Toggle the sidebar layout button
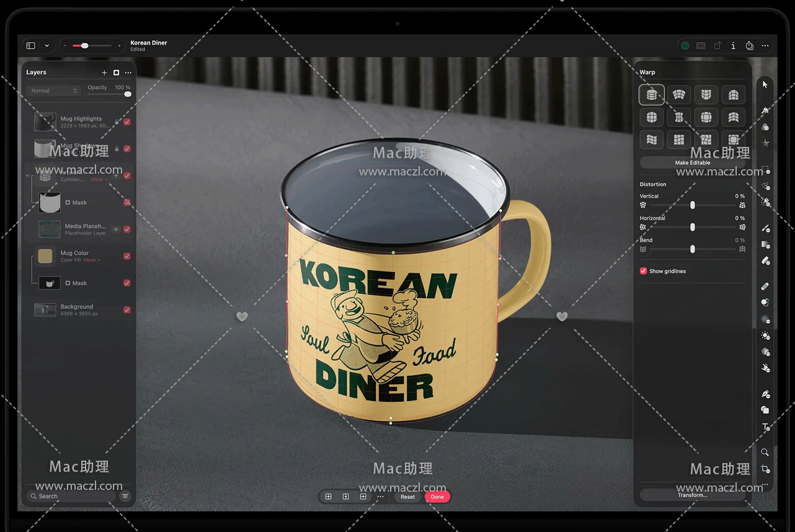 [x=30, y=45]
